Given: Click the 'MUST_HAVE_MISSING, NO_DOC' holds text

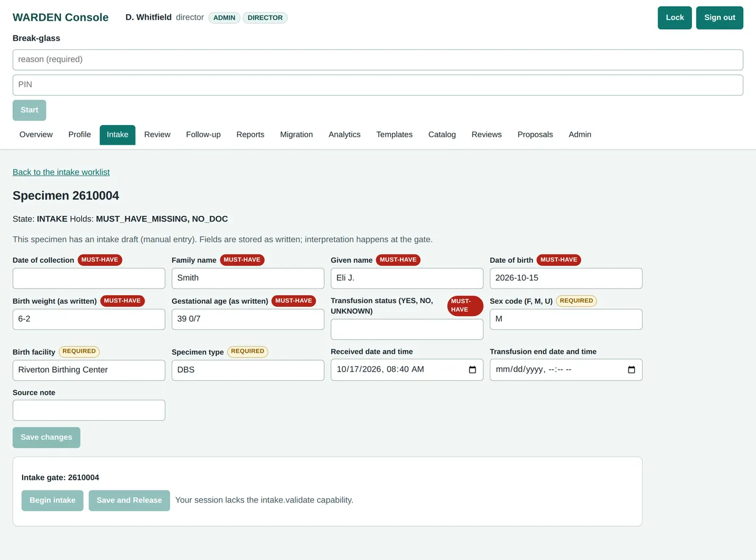Looking at the screenshot, I should click(x=162, y=219).
